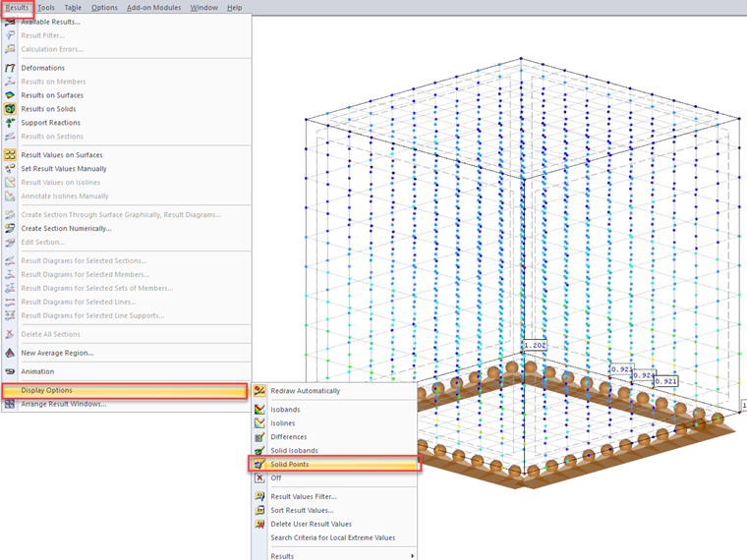Click the Results on Surfaces icon
Image resolution: width=747 pixels, height=560 pixels.
[x=10, y=95]
